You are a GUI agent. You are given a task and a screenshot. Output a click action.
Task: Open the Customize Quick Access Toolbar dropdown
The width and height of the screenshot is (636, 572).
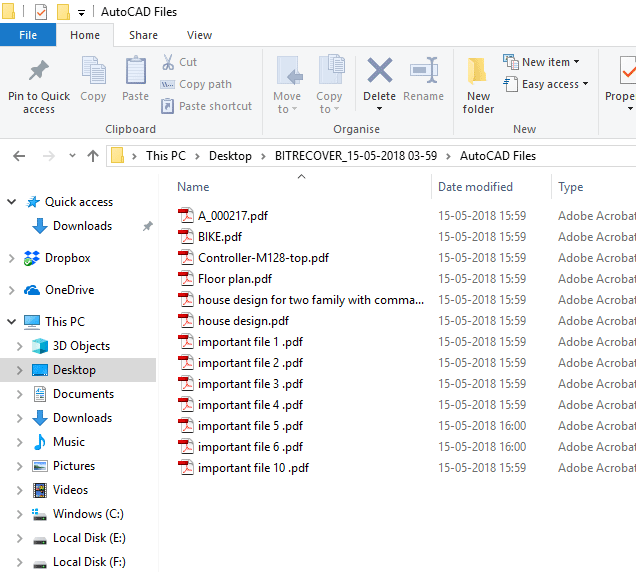tap(81, 13)
